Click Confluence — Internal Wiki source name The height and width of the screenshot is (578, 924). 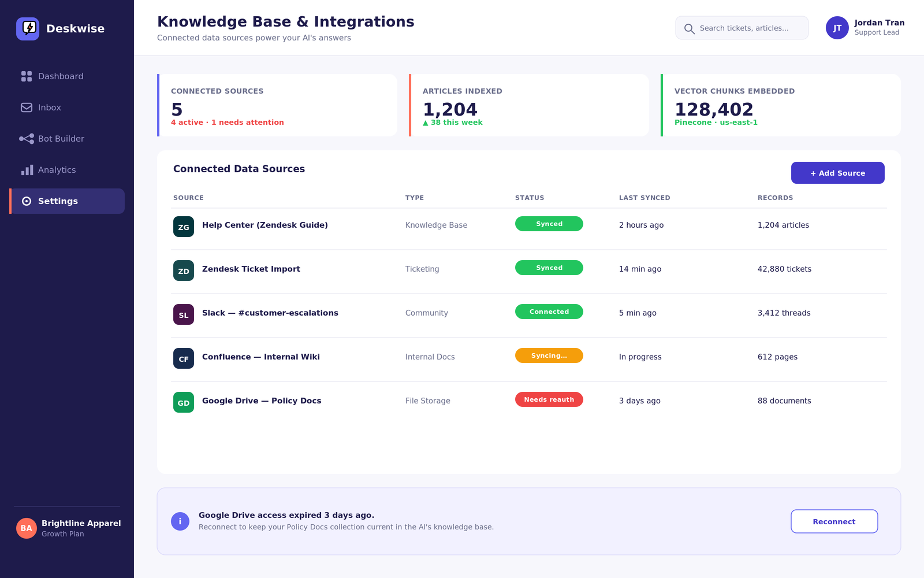(261, 357)
